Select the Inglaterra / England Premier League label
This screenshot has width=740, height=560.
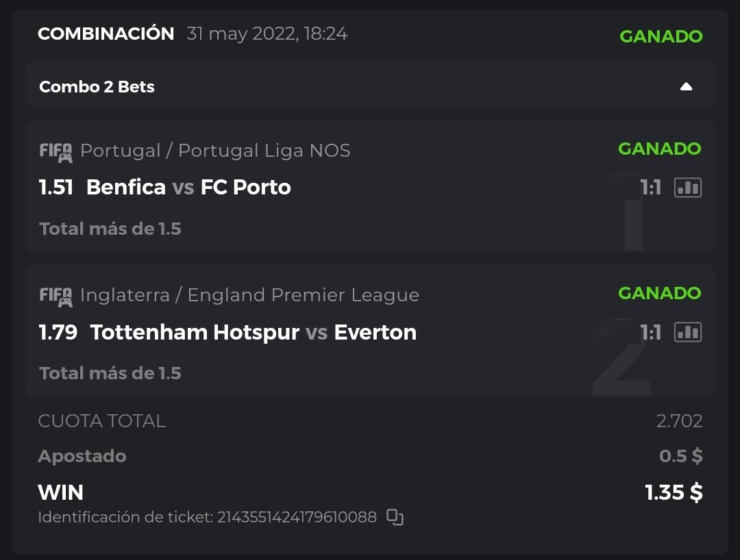pyautogui.click(x=249, y=295)
